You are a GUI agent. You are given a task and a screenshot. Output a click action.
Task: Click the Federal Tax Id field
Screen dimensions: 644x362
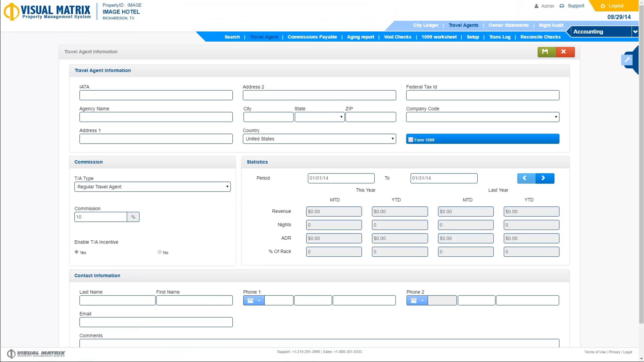coord(483,95)
